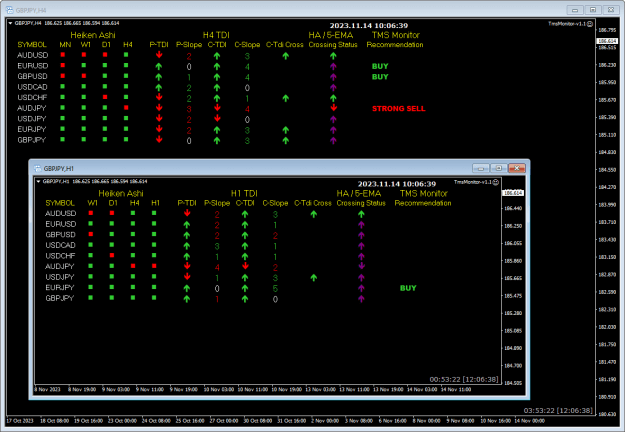
Task: Click USDCHF red D1 square in H4 window
Action: tap(105, 97)
